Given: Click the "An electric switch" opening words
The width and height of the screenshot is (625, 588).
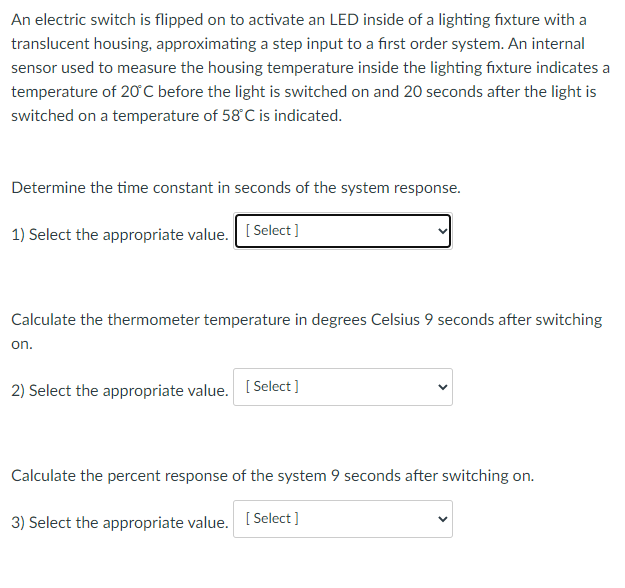Looking at the screenshot, I should [72, 20].
